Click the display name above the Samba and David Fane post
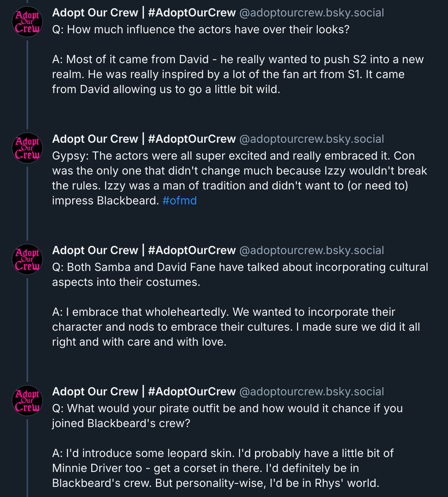 pyautogui.click(x=144, y=250)
